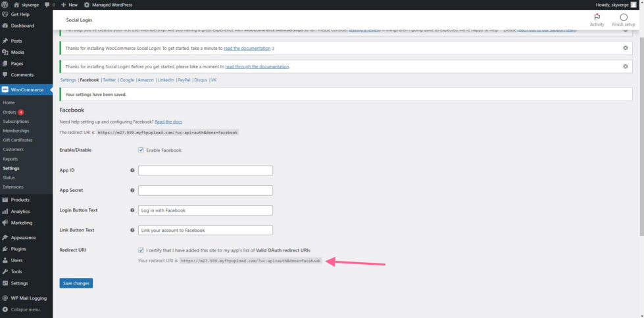This screenshot has height=318, width=644.
Task: Open Reports submenu
Action: (11, 159)
